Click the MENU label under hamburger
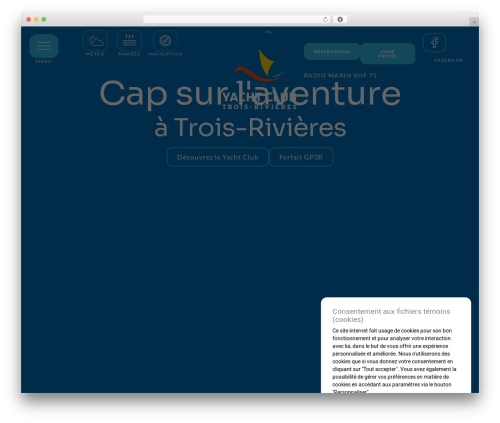Screen dimensions: 500x423 [44, 61]
